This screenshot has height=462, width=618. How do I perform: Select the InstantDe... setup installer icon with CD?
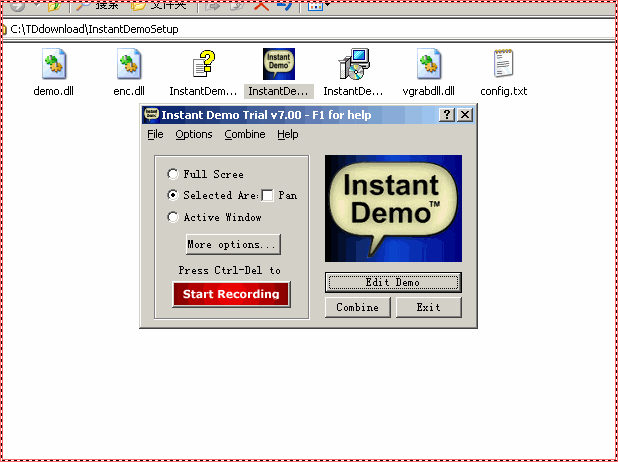354,64
